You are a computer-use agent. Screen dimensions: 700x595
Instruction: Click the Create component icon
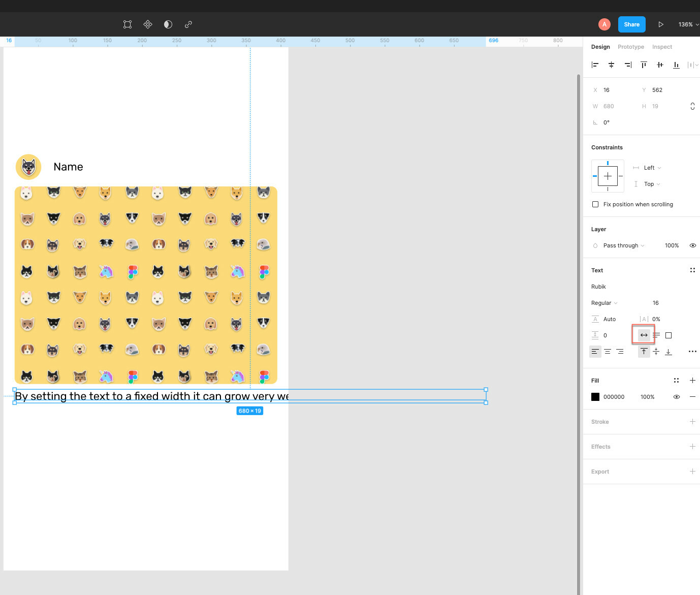pos(148,24)
